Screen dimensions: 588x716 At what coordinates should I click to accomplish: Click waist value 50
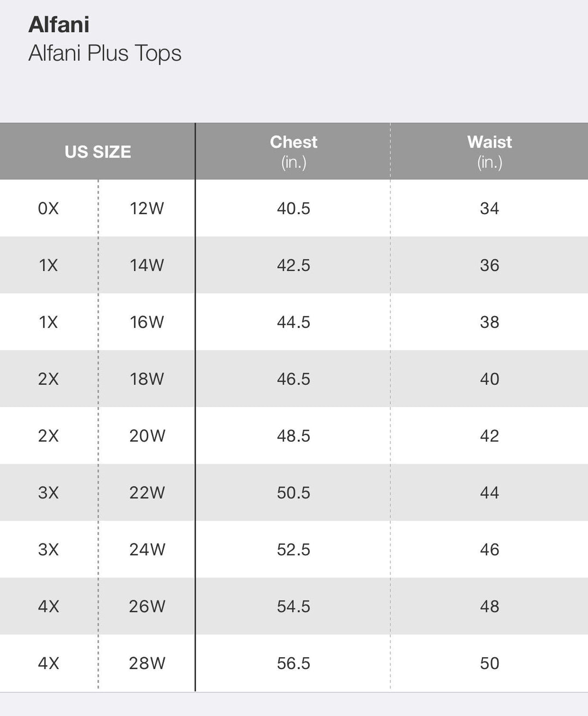click(x=489, y=663)
